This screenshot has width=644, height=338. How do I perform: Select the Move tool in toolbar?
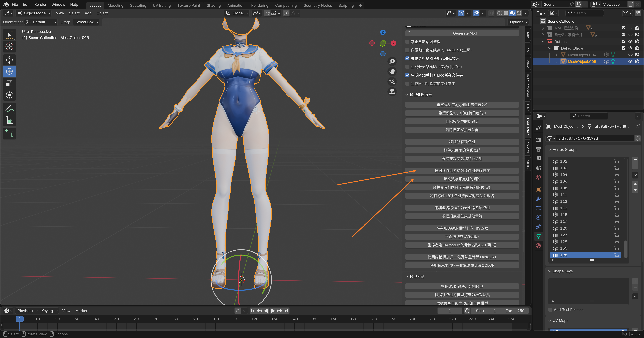click(x=9, y=60)
